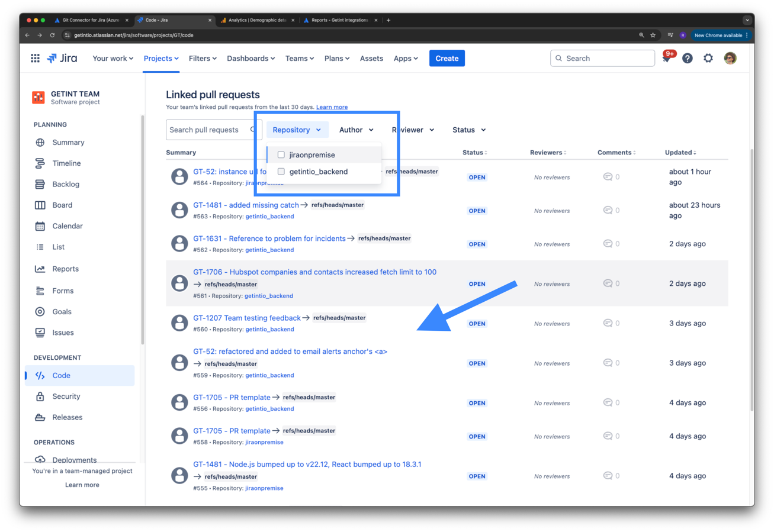Check the jiraonpremise repository checkbox
The image size is (774, 532).
point(281,155)
